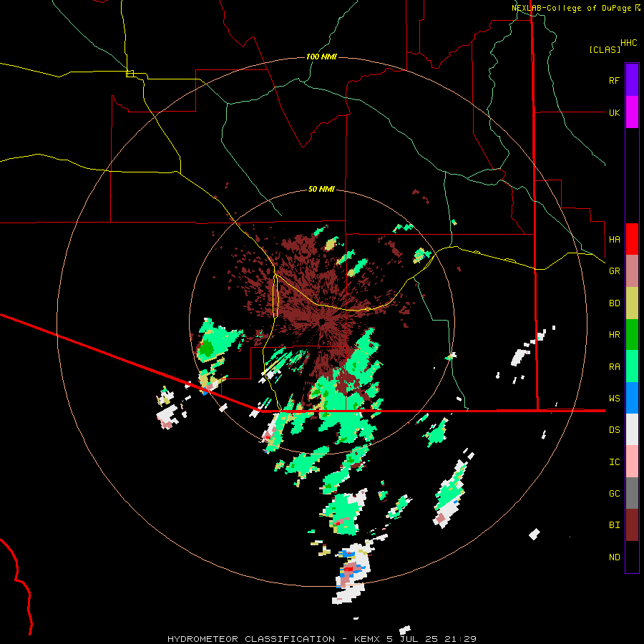The width and height of the screenshot is (644, 644).
Task: Click the KEMX radar site identifier
Action: pos(367,639)
